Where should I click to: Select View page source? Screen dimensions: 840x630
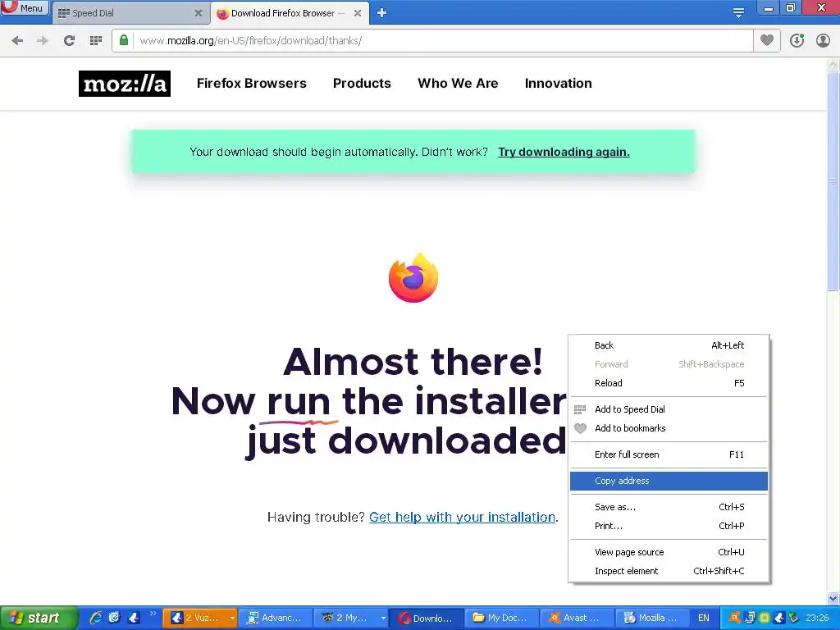[x=669, y=552]
